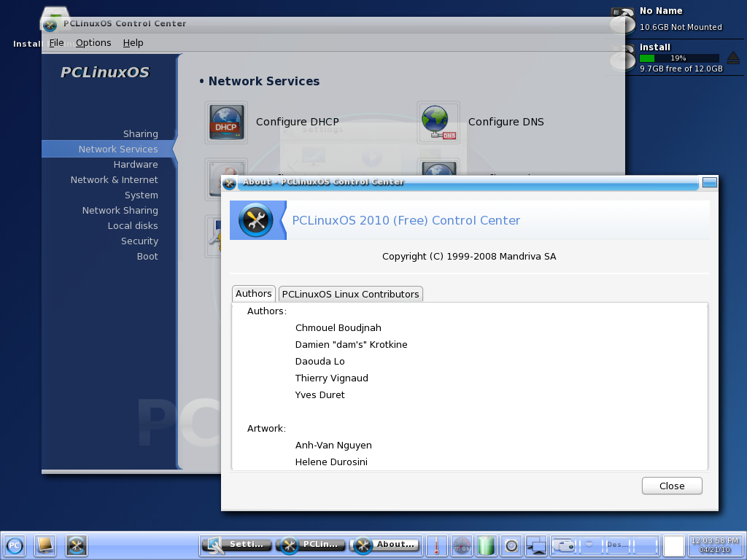Switch to Settings window in taskbar
Viewport: 747px width, 560px height.
click(x=236, y=545)
